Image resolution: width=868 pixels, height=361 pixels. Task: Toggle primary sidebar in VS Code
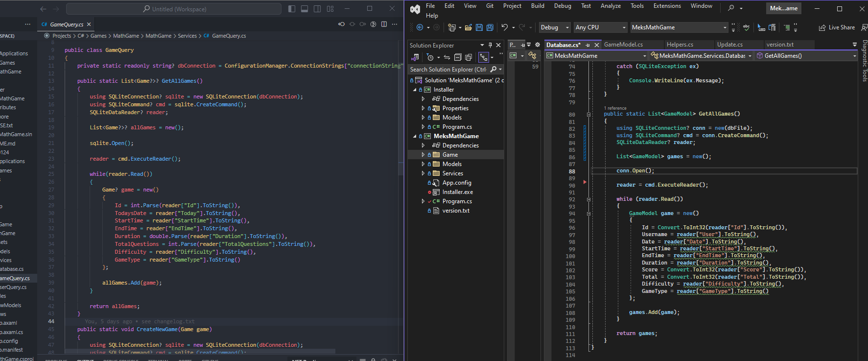(292, 9)
